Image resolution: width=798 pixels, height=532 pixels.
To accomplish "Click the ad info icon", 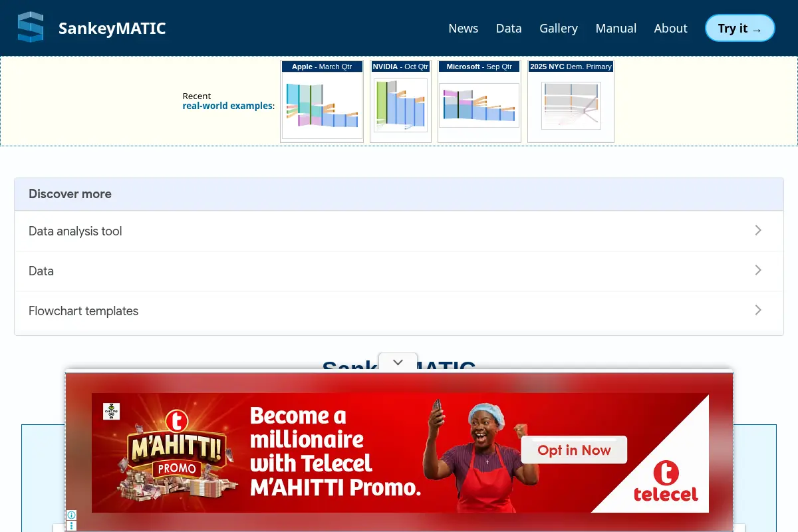I will (x=71, y=515).
